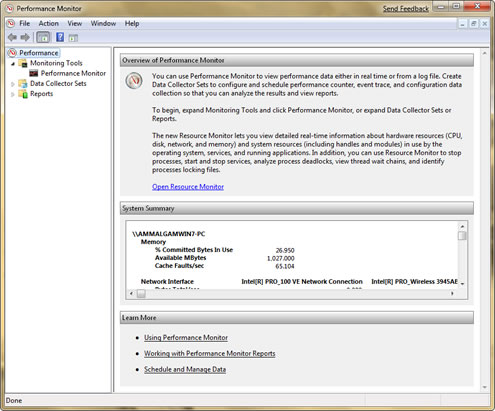495x411 pixels.
Task: Minimize the inner MMC child window
Action: tap(462, 24)
